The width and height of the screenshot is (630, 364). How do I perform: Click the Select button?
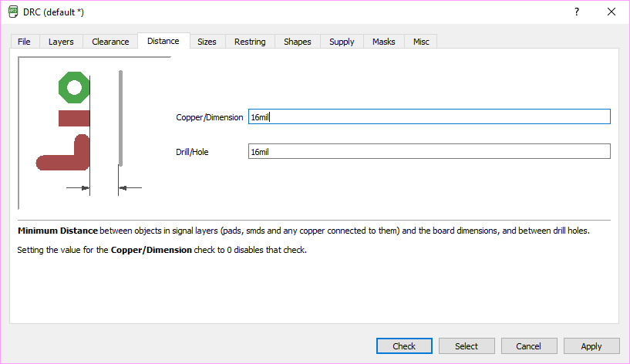(467, 346)
